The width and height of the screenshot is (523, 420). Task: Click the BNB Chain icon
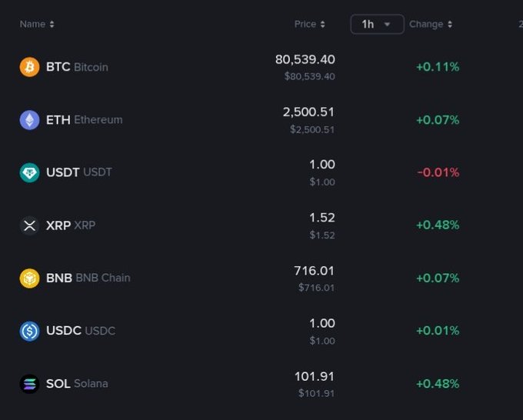click(30, 278)
